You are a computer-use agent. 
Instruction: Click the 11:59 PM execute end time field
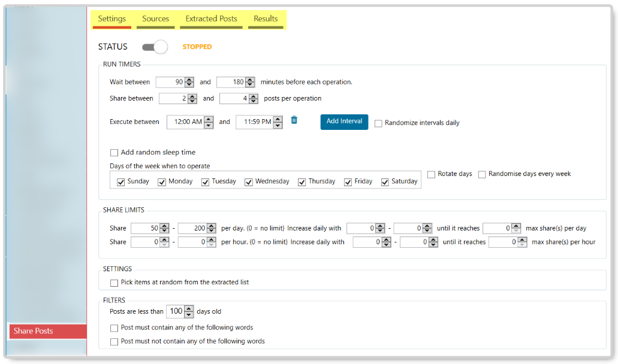pos(255,122)
